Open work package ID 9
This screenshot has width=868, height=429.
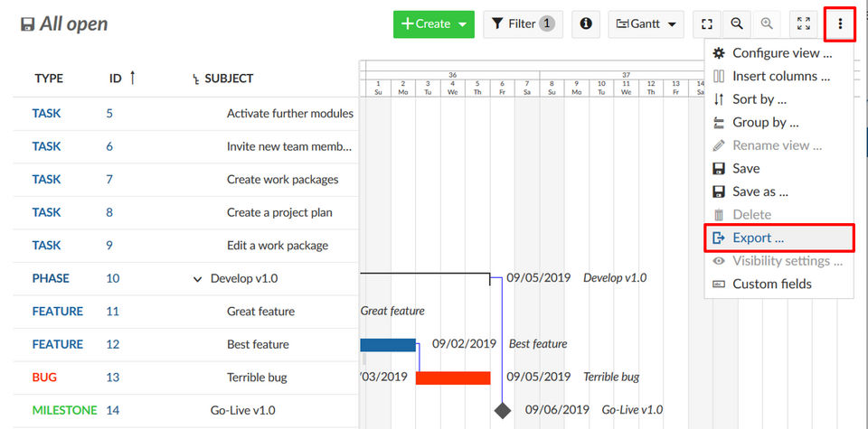(x=109, y=246)
